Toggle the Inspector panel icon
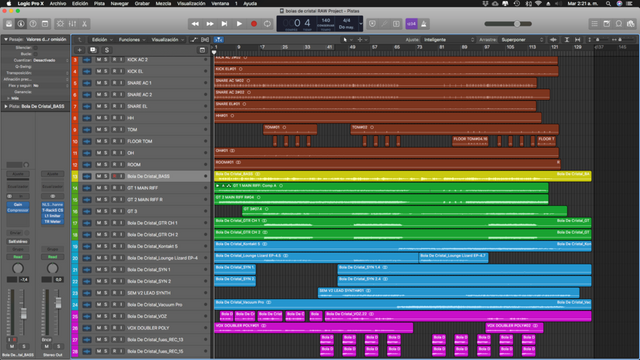 click(21, 24)
